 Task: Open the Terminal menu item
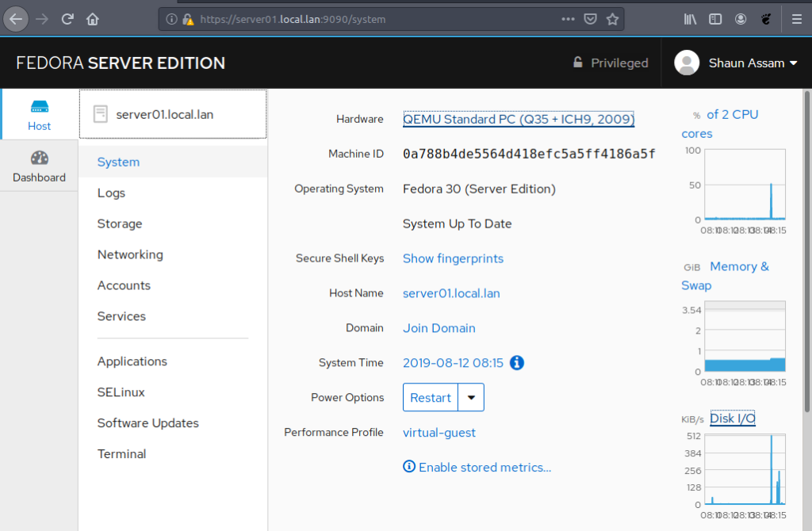tap(121, 454)
